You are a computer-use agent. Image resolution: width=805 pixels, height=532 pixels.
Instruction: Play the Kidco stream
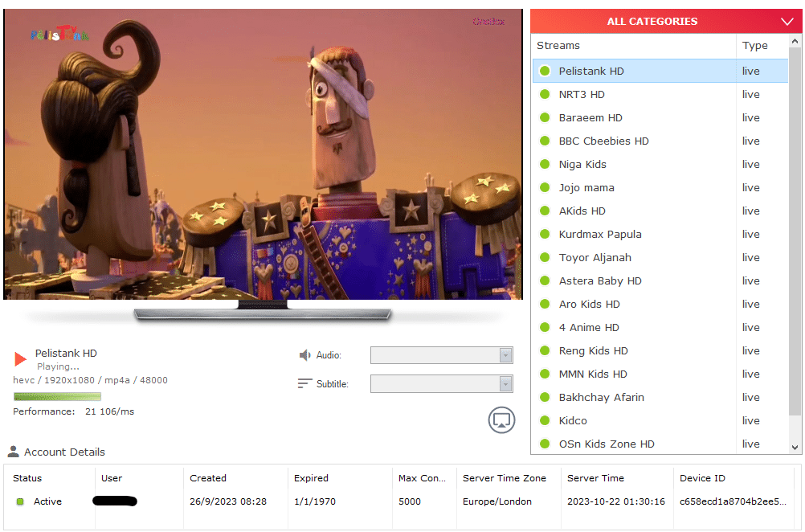[660, 420]
